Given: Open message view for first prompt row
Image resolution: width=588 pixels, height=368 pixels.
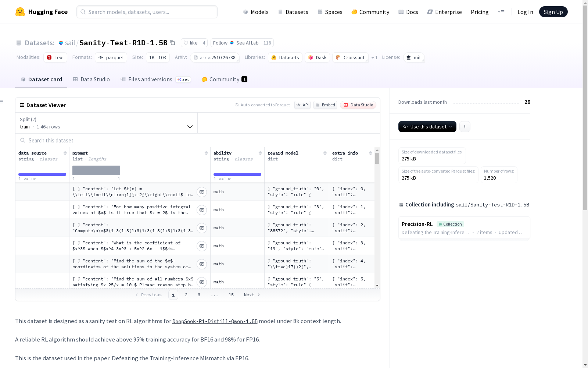Looking at the screenshot, I should 202,192.
